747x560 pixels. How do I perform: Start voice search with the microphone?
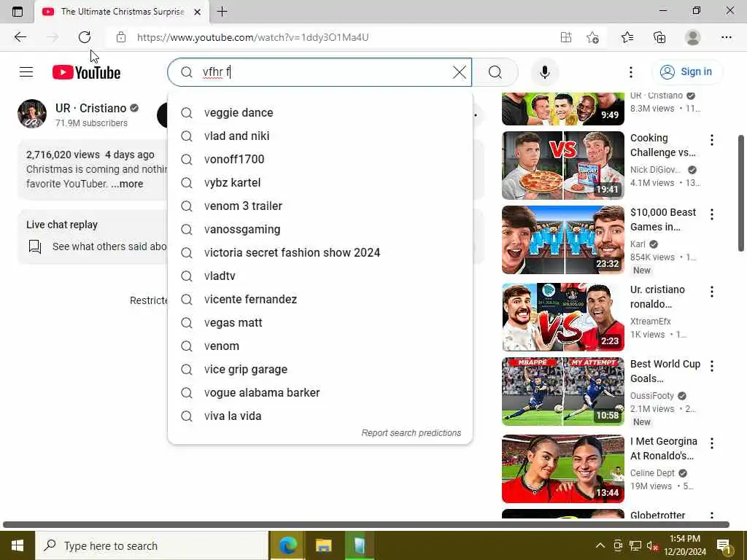point(544,72)
